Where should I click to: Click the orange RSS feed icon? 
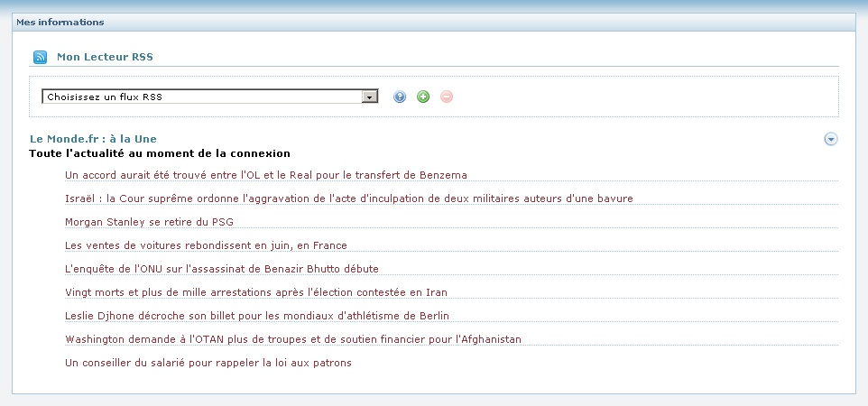pos(40,57)
